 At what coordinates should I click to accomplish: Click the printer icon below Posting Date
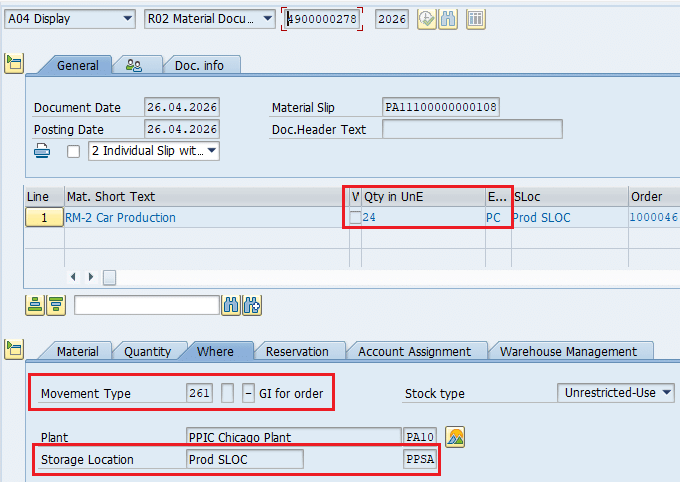[43, 151]
